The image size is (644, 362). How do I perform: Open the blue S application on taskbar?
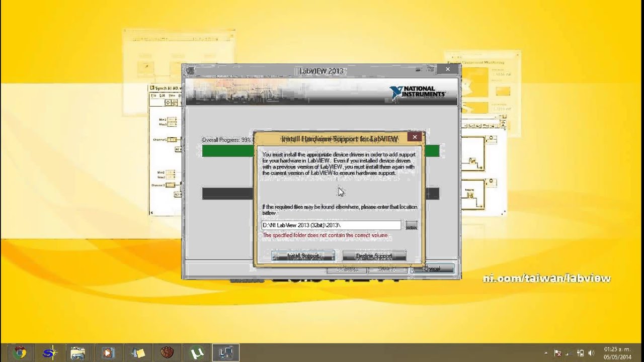coord(49,352)
